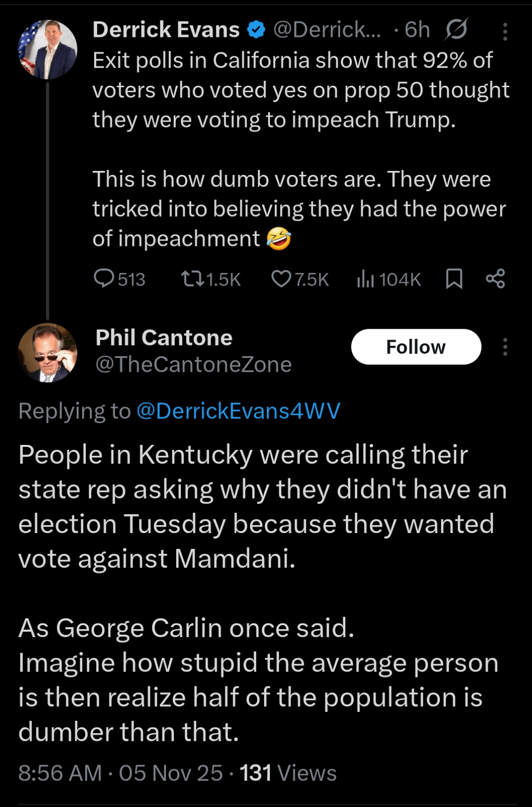Click the 8:56 AM 05 Nov 25 timestamp
Screen dimensions: 532x807
point(120,773)
